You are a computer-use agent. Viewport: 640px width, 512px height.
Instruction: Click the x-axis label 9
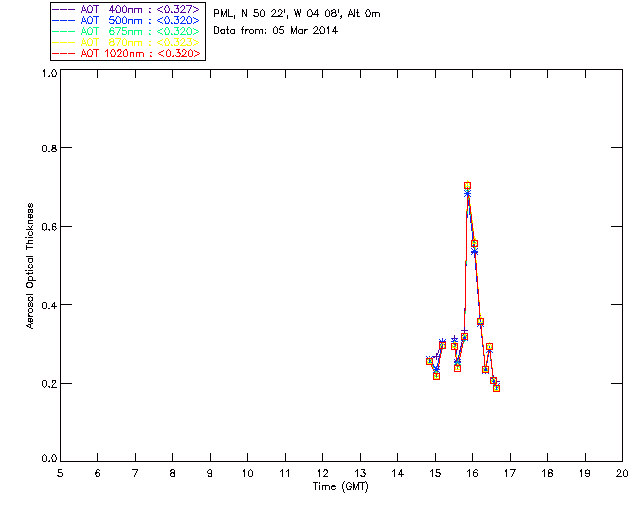(210, 473)
